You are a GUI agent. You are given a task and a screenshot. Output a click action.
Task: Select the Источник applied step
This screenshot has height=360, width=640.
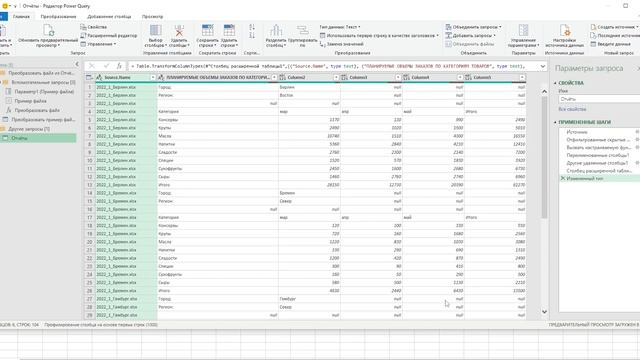[x=577, y=132]
